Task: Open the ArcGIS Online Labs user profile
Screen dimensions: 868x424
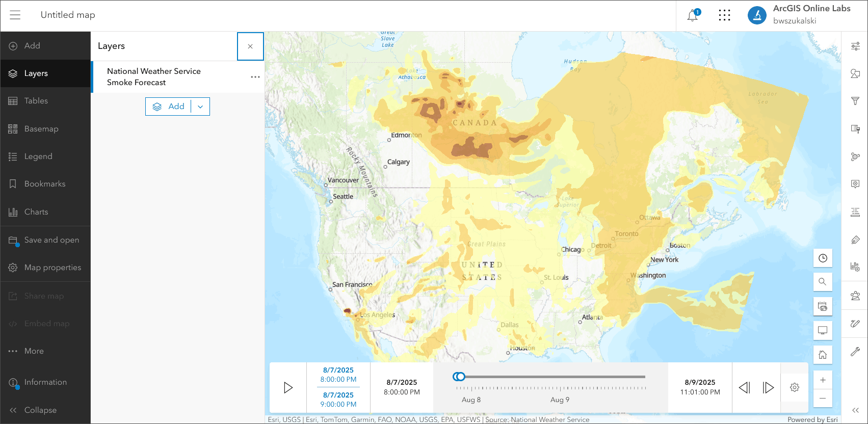Action: [800, 15]
